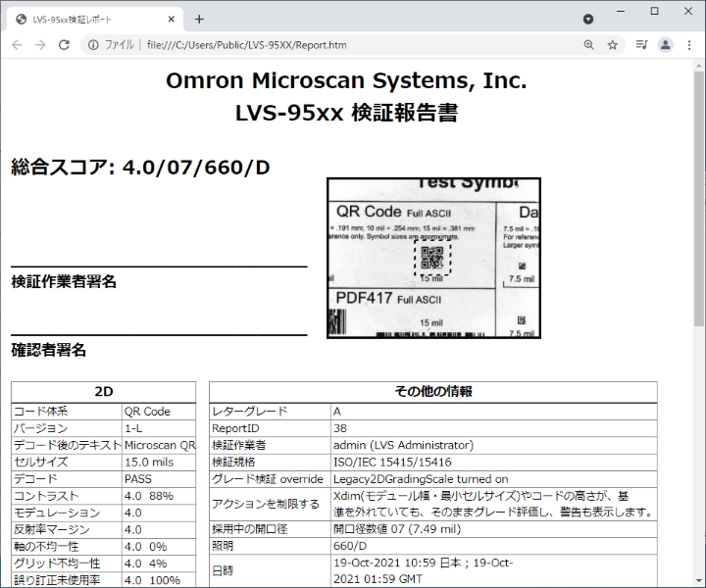Click the 日時 timestamp value cell
The width and height of the screenshot is (706, 588).
tap(494, 570)
